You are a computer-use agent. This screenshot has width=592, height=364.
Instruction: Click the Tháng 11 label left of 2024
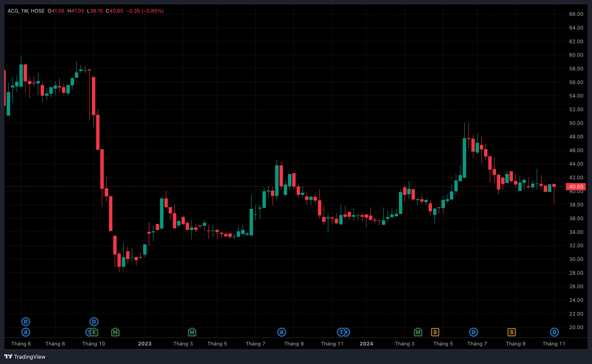[332, 343]
